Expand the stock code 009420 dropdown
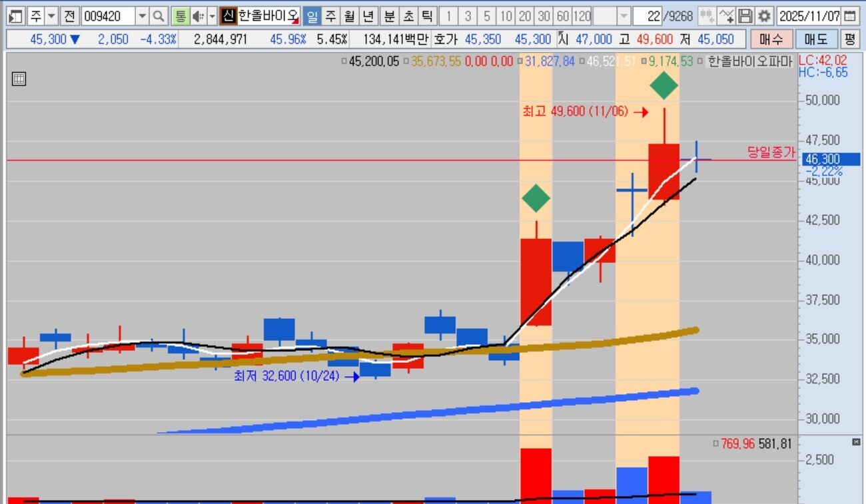Screen dimensions: 866x504 click(x=142, y=16)
